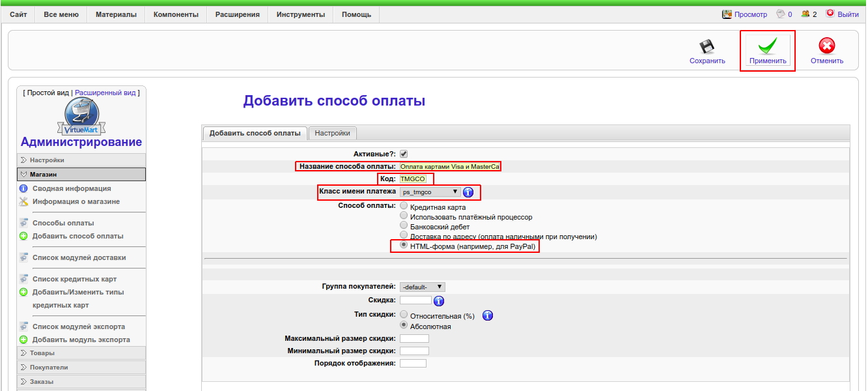Toggle the Активные checkbox
868x391 pixels.
point(404,154)
